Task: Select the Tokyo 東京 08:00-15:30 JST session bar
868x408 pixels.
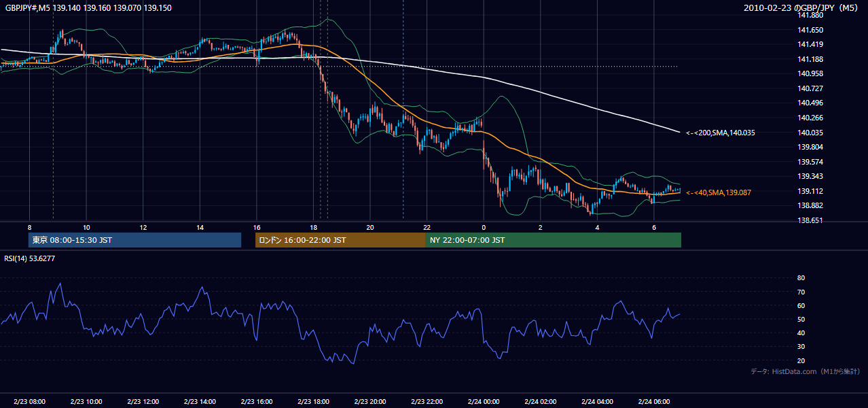Action: [x=134, y=240]
